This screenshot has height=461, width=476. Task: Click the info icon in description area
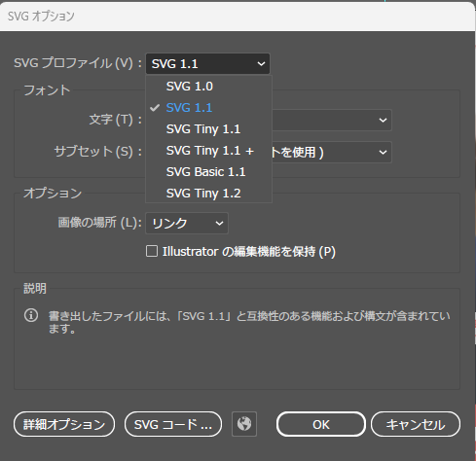(x=31, y=315)
